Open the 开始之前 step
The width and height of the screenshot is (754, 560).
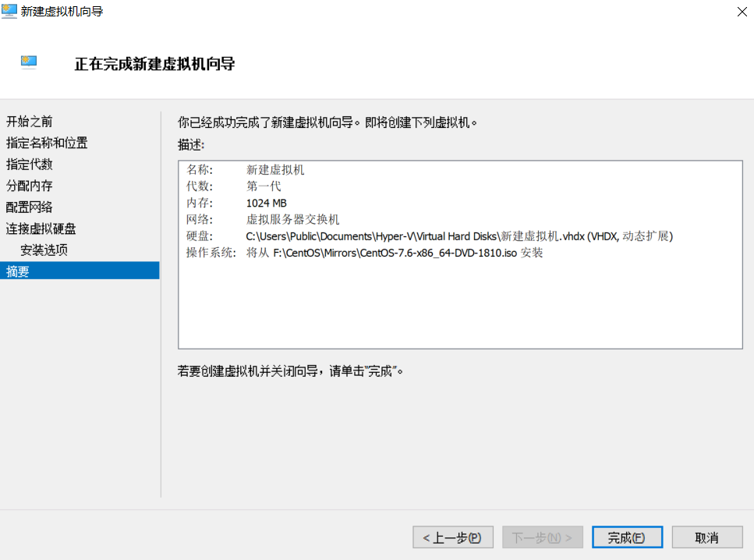[30, 121]
